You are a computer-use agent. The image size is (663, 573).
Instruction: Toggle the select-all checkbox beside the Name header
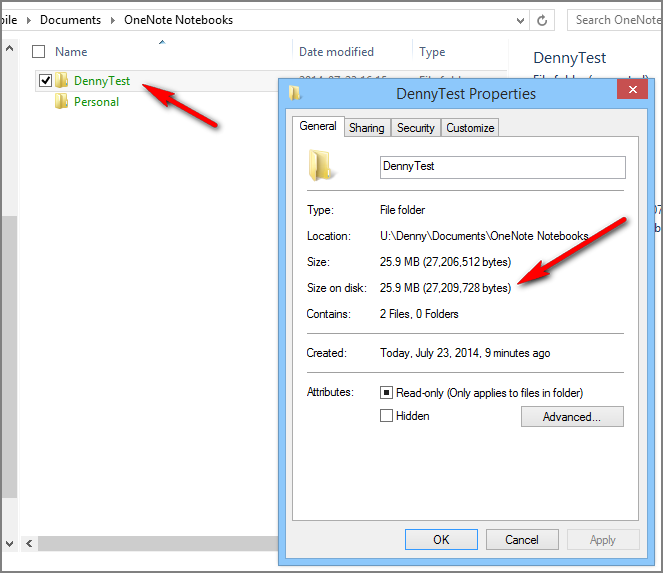click(39, 52)
